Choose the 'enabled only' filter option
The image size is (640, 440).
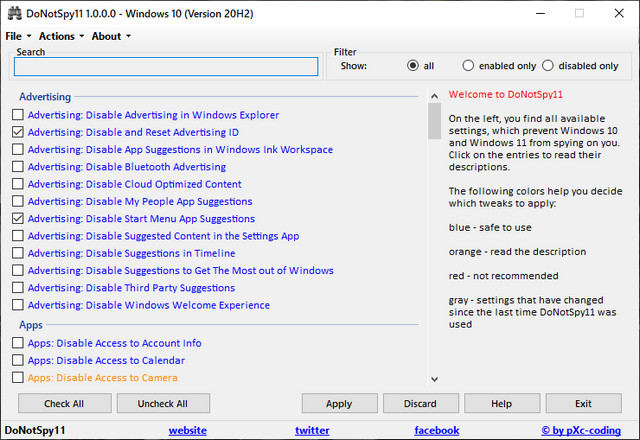tap(469, 66)
